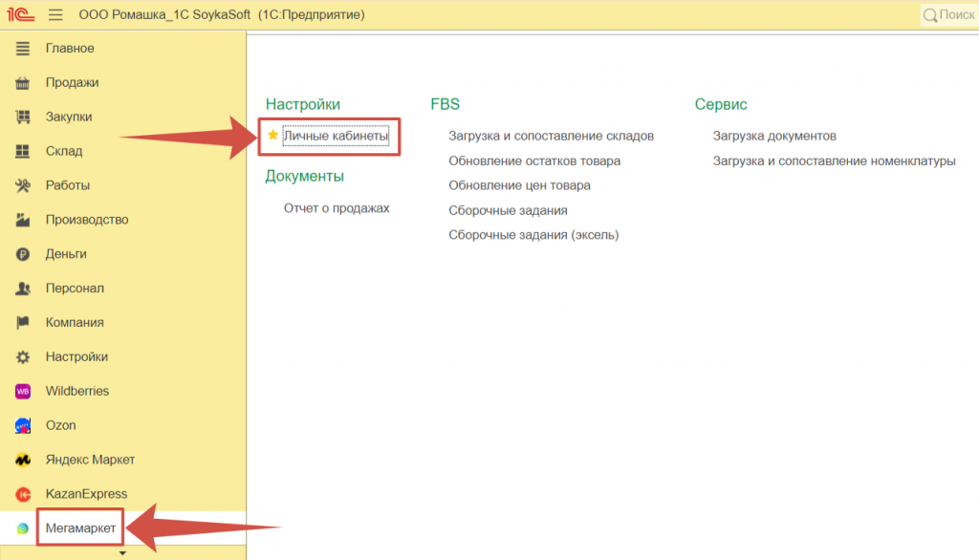The height and width of the screenshot is (560, 979).
Task: Open the Продажи section
Action: click(72, 82)
